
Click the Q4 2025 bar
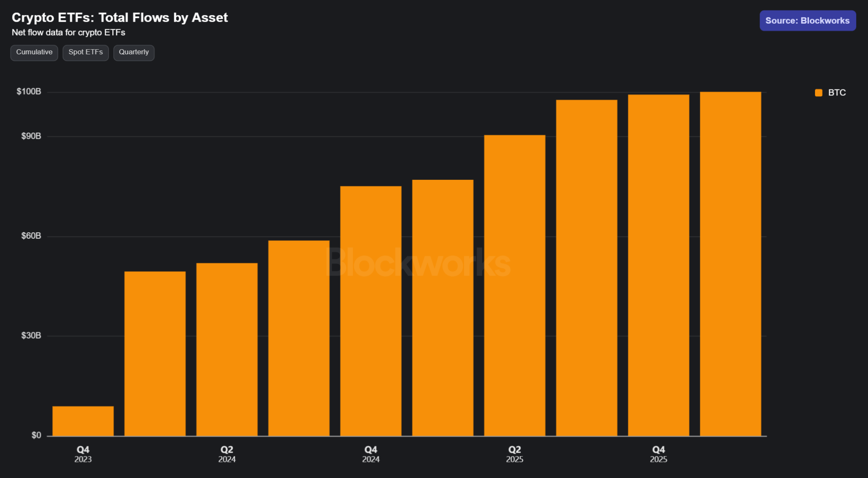pyautogui.click(x=659, y=265)
